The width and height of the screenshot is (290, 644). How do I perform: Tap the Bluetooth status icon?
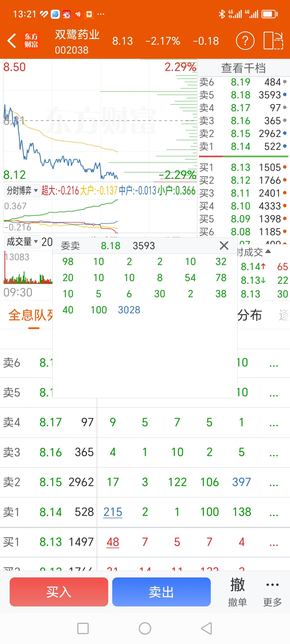tap(222, 14)
